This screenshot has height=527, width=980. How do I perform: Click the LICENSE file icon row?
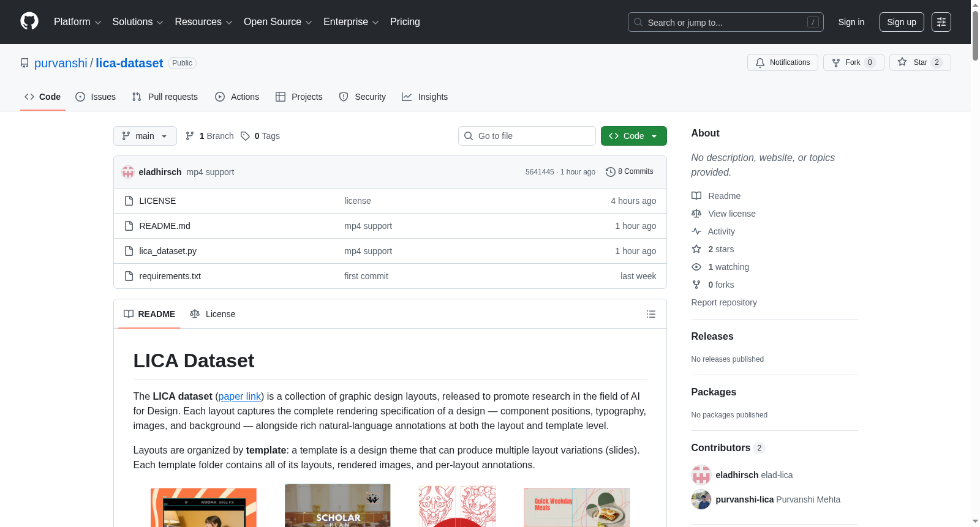129,201
